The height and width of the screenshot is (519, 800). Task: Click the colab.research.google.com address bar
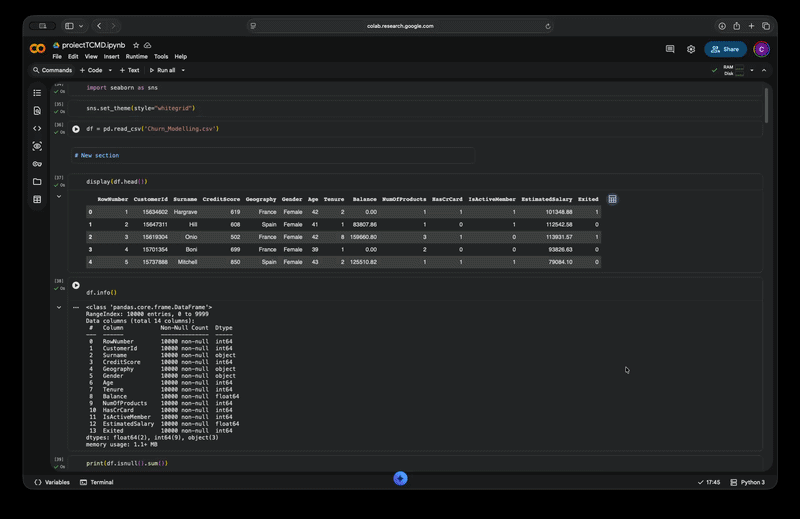tap(400, 26)
